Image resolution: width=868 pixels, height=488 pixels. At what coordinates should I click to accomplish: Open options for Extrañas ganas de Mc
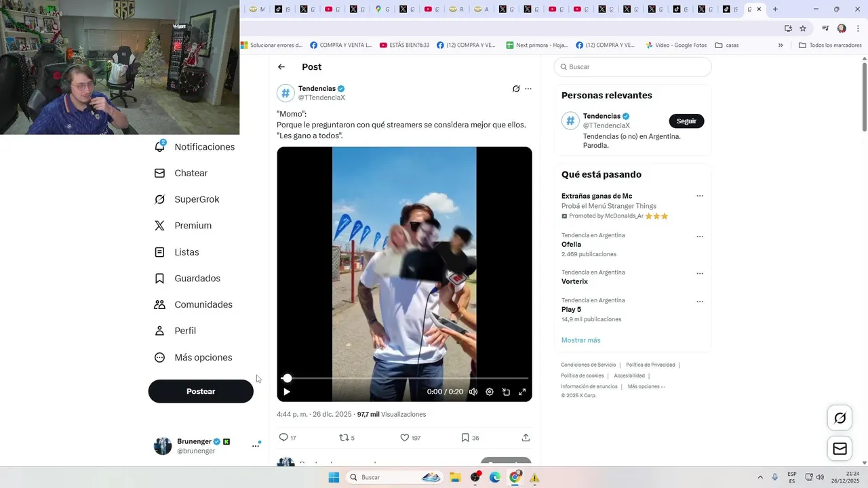[700, 196]
